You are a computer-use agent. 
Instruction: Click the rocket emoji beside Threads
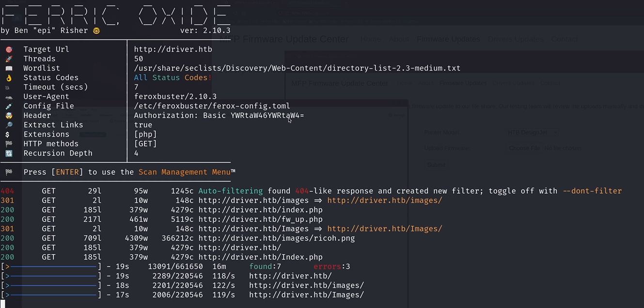click(9, 59)
